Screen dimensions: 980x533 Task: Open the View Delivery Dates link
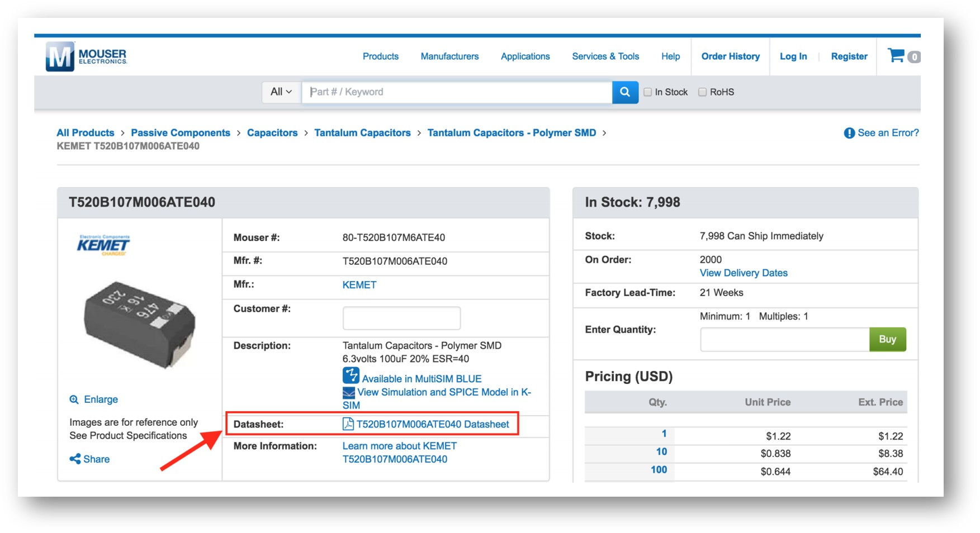[x=743, y=273]
